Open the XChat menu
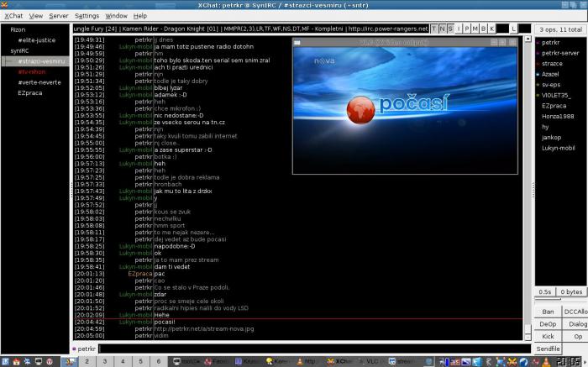Image resolution: width=588 pixels, height=367 pixels. point(13,16)
